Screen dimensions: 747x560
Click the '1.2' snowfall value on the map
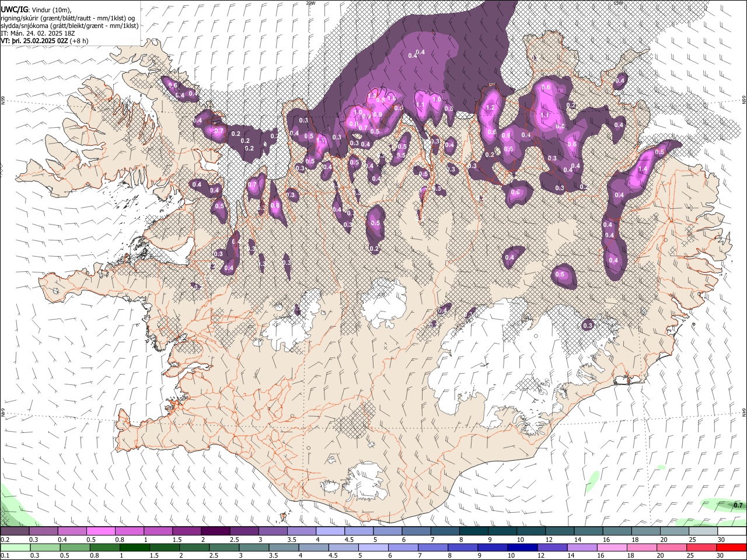[x=490, y=107]
